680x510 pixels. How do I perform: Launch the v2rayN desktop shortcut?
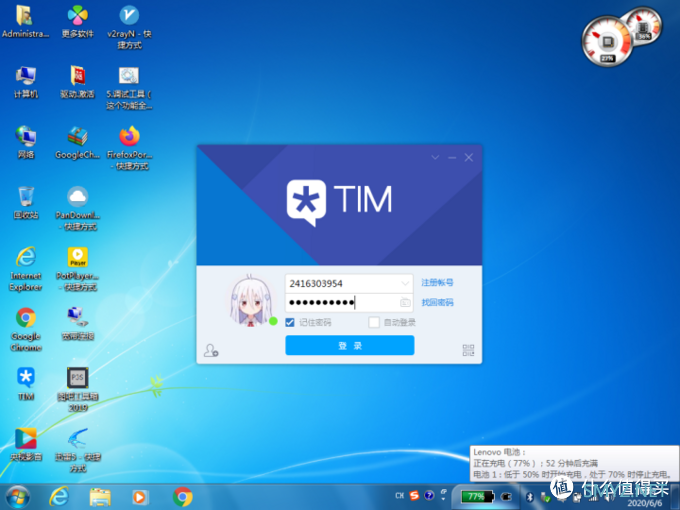click(x=129, y=27)
